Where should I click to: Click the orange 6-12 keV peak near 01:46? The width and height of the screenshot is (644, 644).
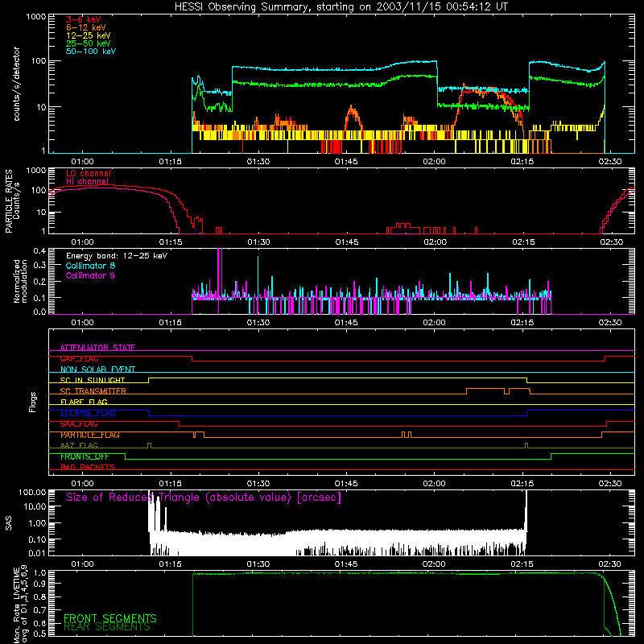click(x=352, y=117)
